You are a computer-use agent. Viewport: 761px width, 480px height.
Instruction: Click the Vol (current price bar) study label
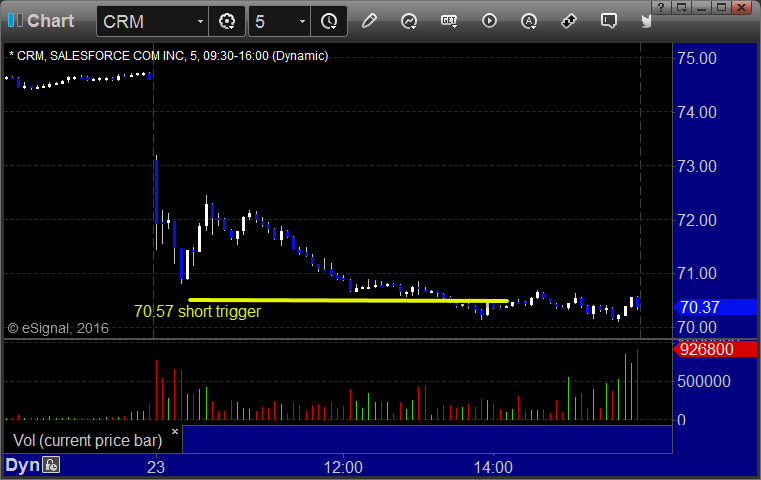click(88, 440)
